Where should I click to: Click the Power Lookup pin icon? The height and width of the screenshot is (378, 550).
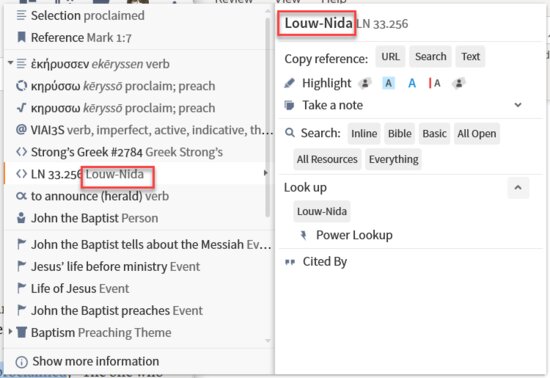click(304, 235)
